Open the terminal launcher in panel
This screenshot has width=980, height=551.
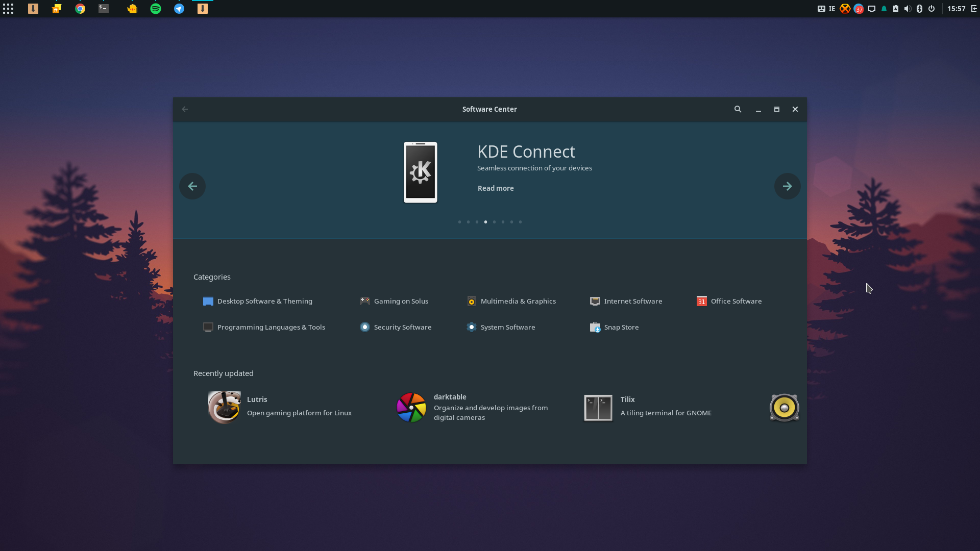pyautogui.click(x=104, y=9)
